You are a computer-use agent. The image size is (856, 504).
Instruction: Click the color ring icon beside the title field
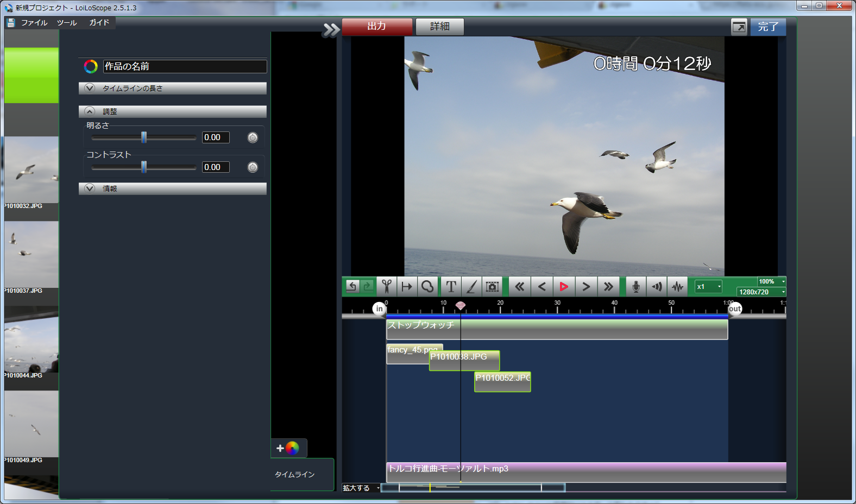point(91,66)
